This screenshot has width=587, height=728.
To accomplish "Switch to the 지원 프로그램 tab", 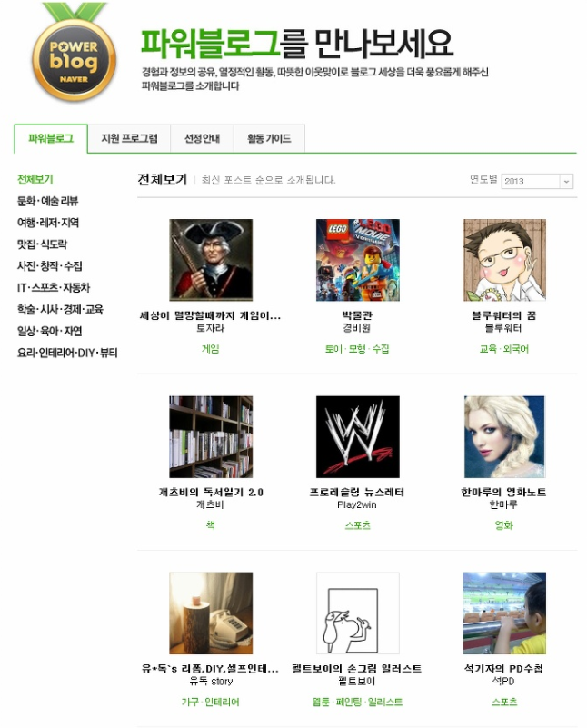I will pos(129,138).
